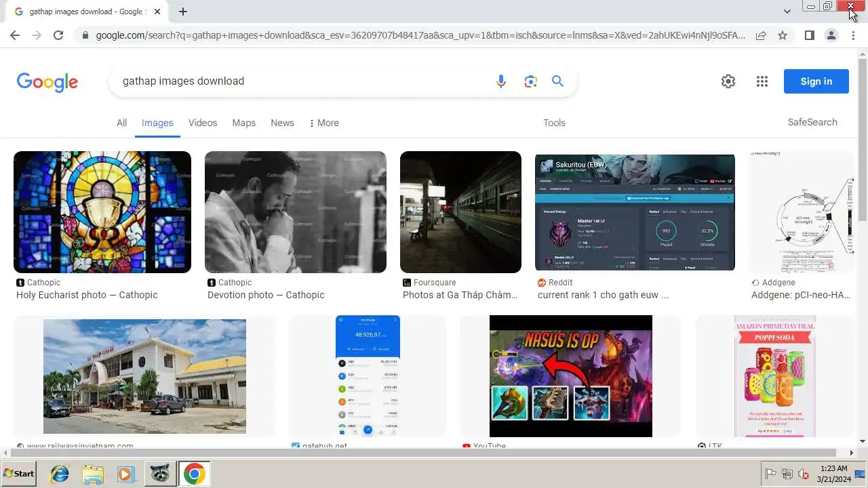This screenshot has width=868, height=488.
Task: Open the Devotion photo praying man thumbnail
Action: tap(296, 212)
